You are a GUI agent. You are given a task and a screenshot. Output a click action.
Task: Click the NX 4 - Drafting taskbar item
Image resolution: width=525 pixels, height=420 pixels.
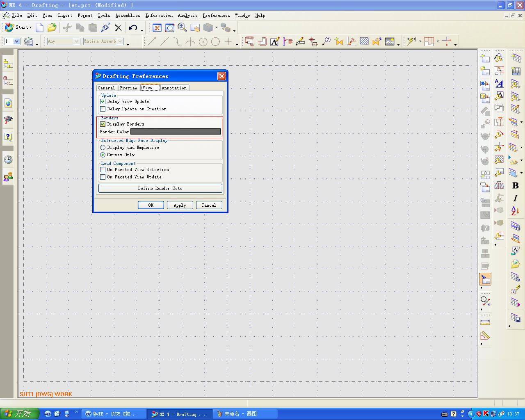pos(180,414)
